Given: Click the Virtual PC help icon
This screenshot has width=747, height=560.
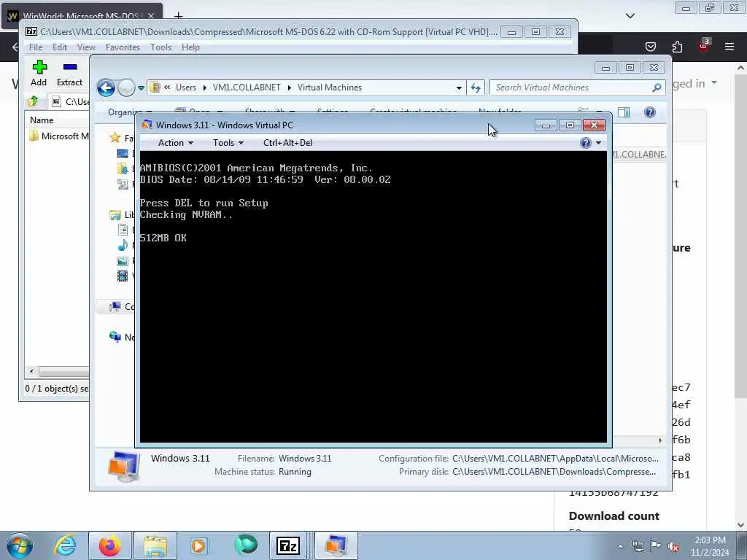Looking at the screenshot, I should pos(586,143).
